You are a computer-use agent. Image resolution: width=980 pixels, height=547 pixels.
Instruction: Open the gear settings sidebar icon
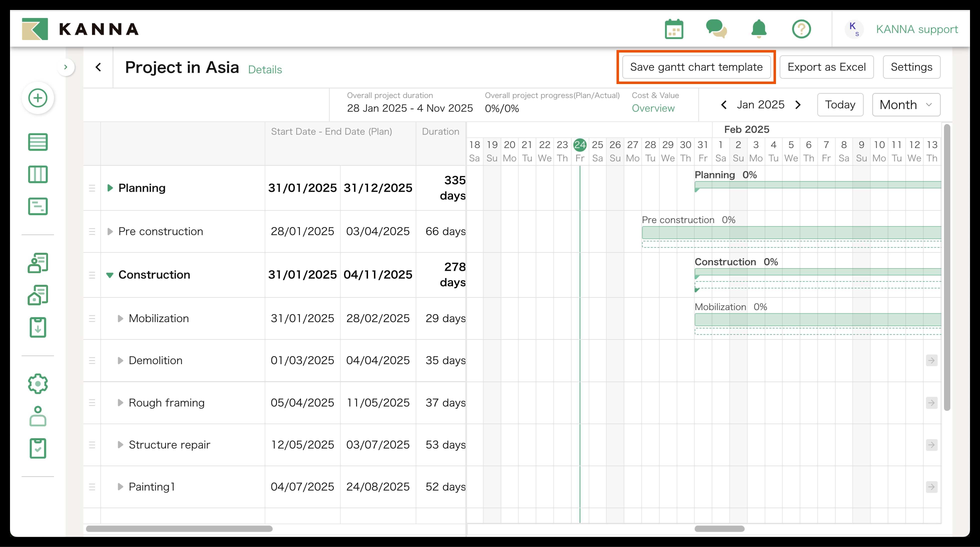[38, 383]
